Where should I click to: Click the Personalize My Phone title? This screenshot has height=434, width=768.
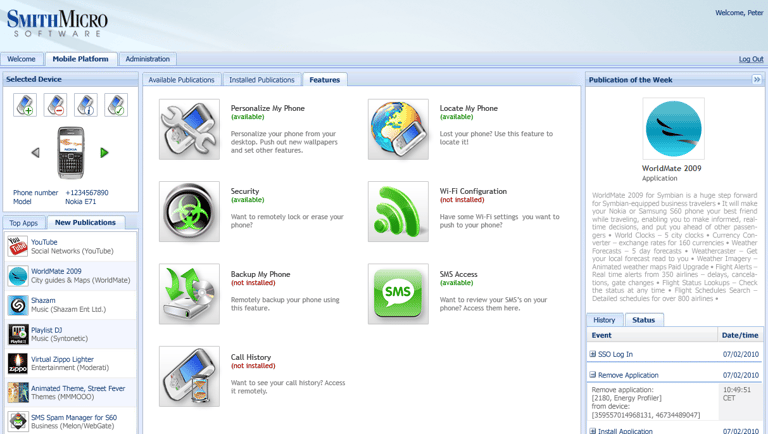click(267, 108)
